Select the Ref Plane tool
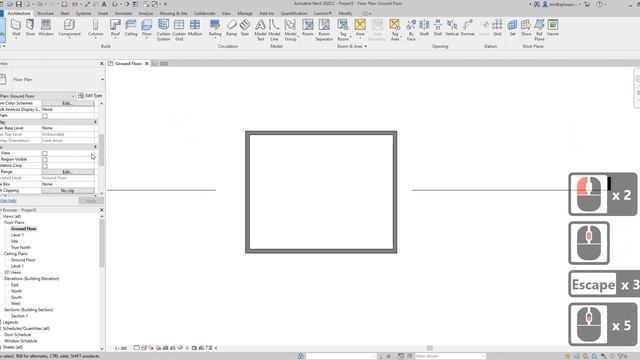The image size is (640, 360). 539,30
